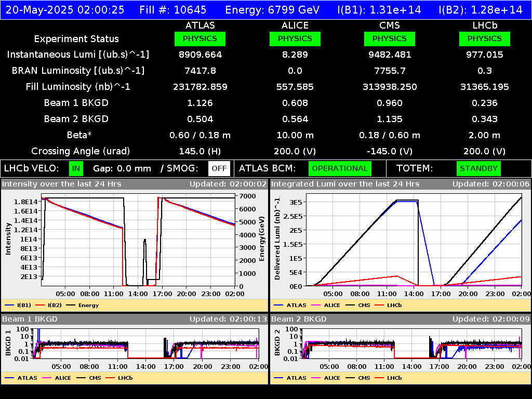Viewport: 532px width, 399px height.
Task: Click the Gap: 0.0 mm readout
Action: pyautogui.click(x=122, y=169)
